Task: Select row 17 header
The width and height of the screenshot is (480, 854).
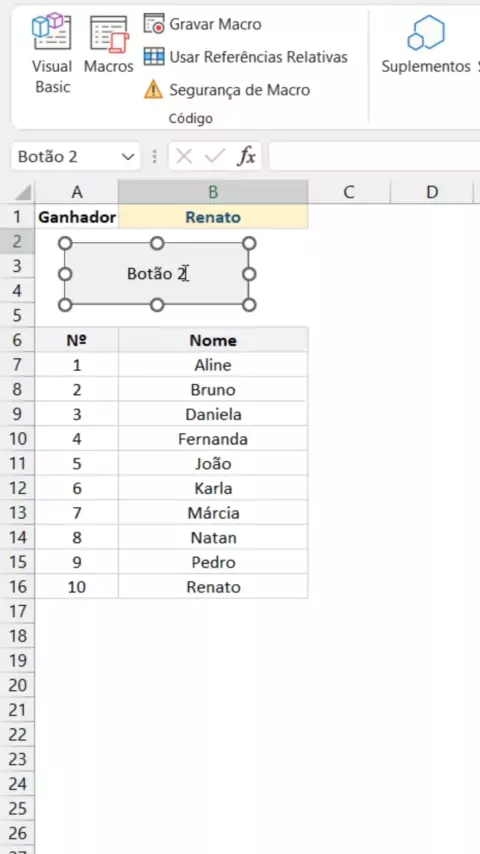Action: [x=17, y=611]
